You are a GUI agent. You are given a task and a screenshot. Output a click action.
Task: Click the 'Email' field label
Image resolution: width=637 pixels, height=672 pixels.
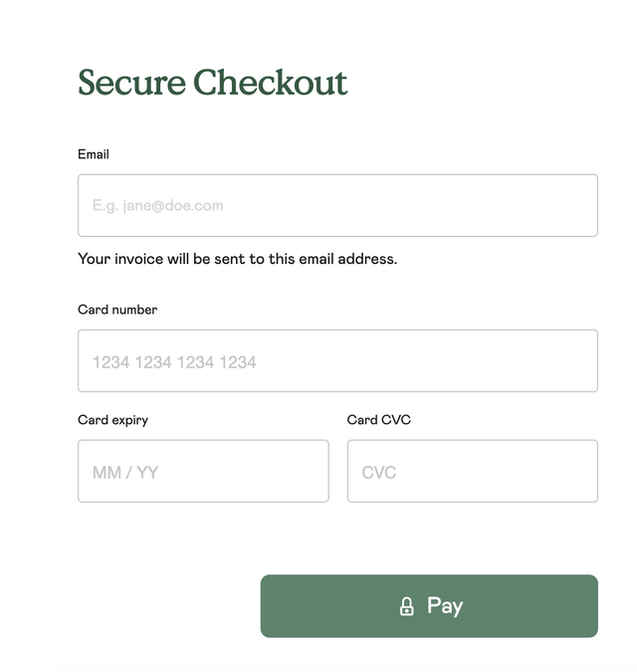tap(94, 154)
